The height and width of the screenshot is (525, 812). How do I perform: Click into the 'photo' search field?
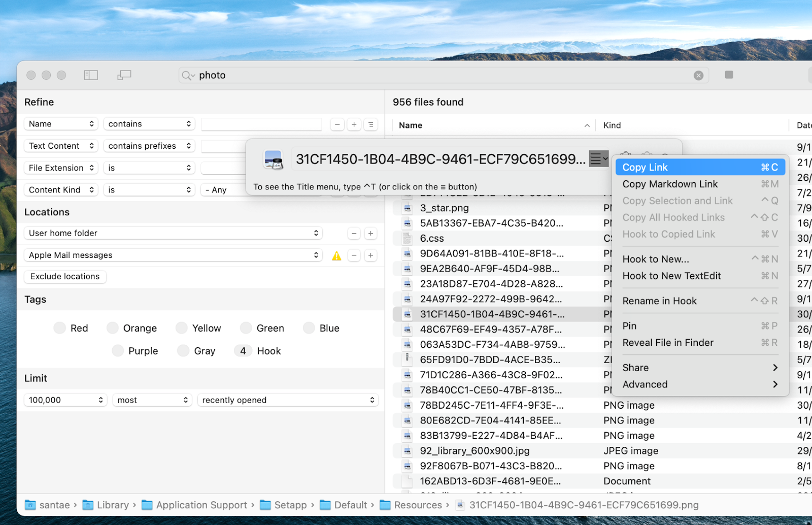point(444,75)
